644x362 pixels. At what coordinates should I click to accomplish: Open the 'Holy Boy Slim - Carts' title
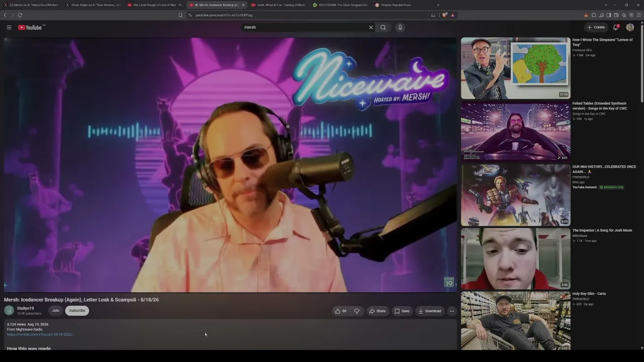pos(589,294)
